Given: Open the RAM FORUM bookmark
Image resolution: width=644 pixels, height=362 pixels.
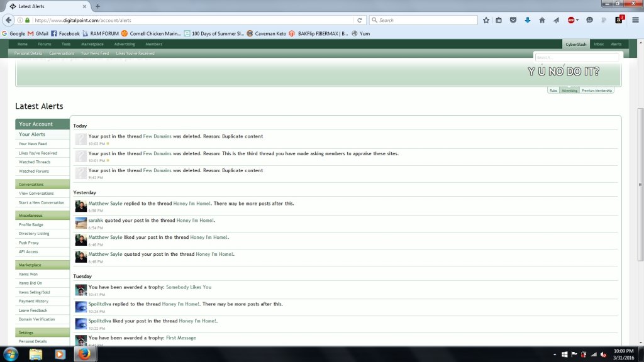Looking at the screenshot, I should point(101,34).
